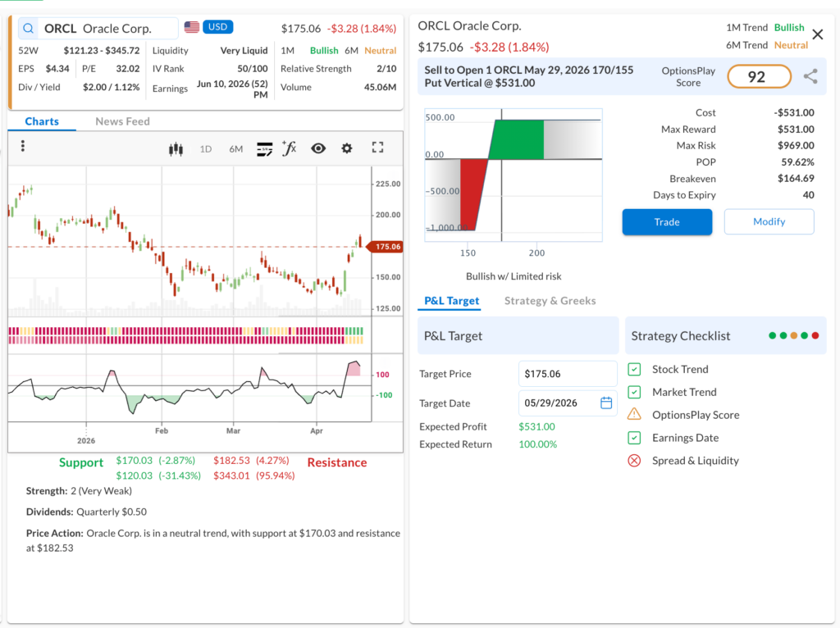Open the USD currency selector

coord(217,27)
